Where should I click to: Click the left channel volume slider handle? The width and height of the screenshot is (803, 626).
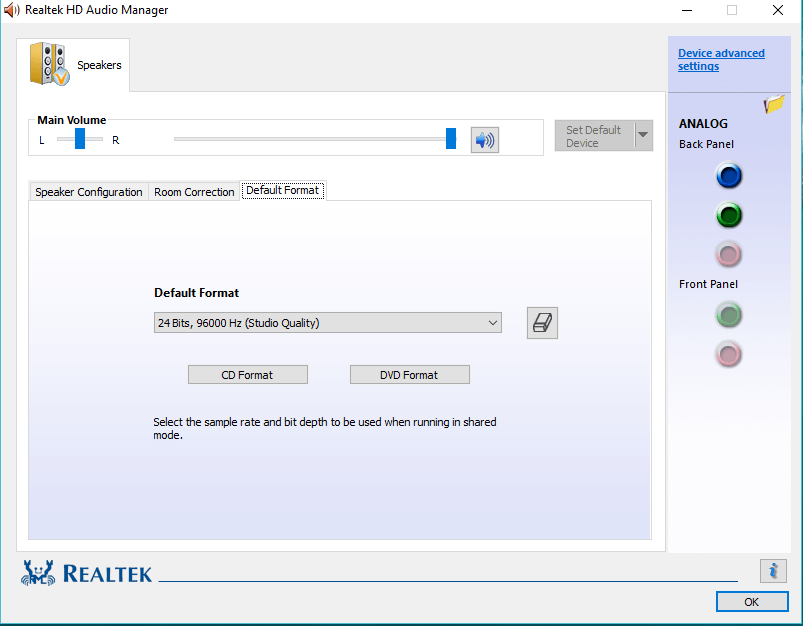coord(79,139)
